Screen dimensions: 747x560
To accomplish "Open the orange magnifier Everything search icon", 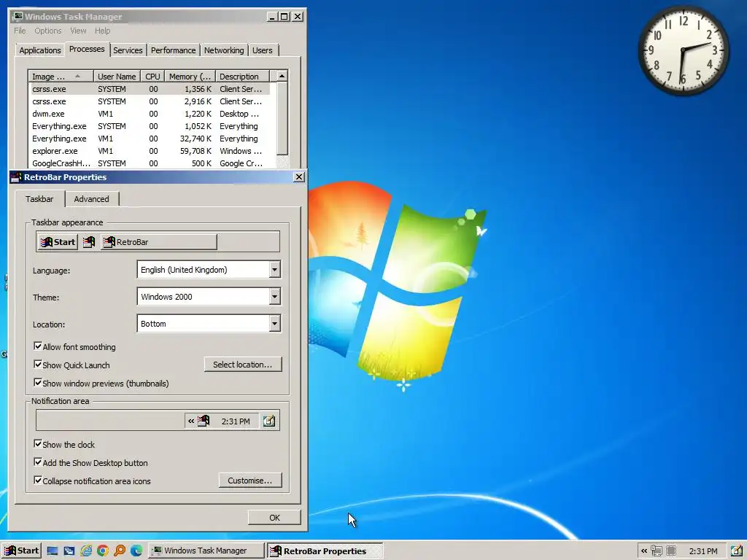I will (x=120, y=551).
